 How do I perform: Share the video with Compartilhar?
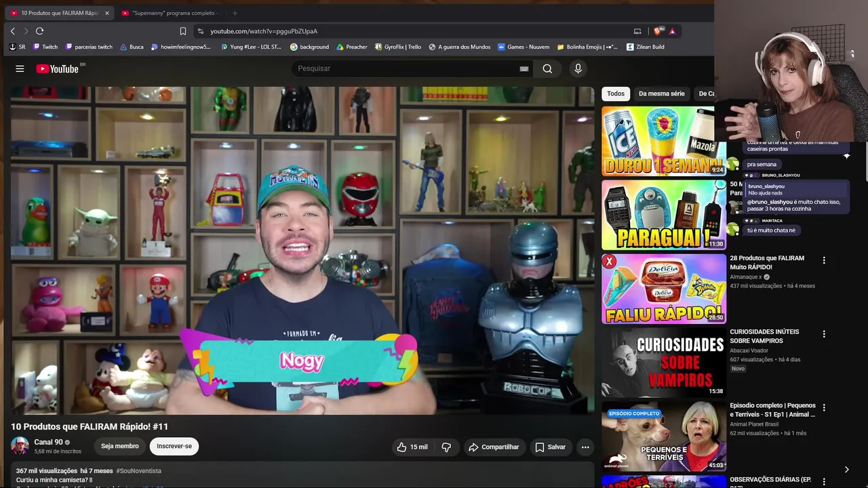pos(494,447)
